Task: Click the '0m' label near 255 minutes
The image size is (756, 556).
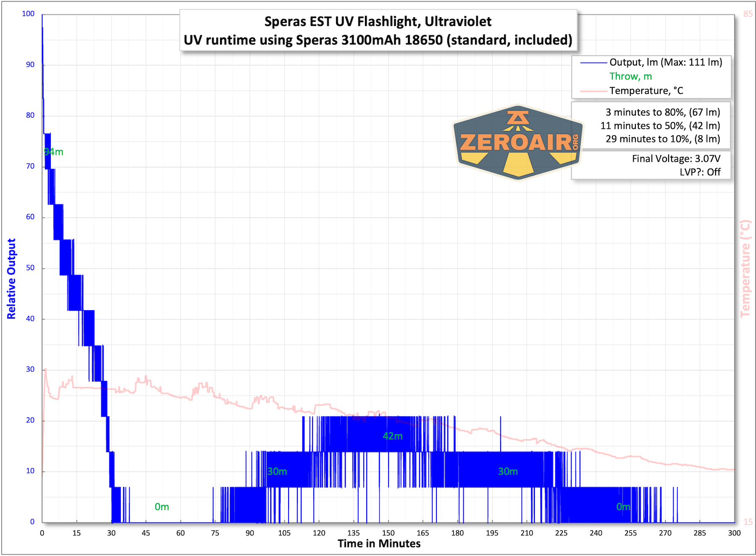Action: 623,507
